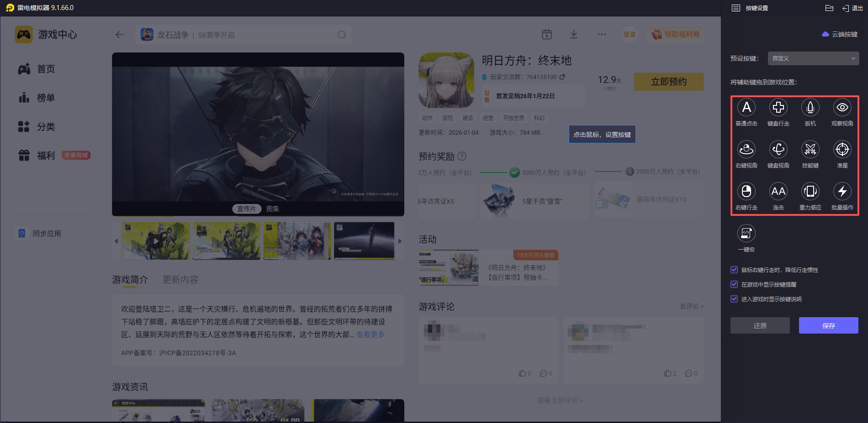The image size is (868, 423).
Task: Open 同步应用 in the sidebar
Action: (x=39, y=233)
